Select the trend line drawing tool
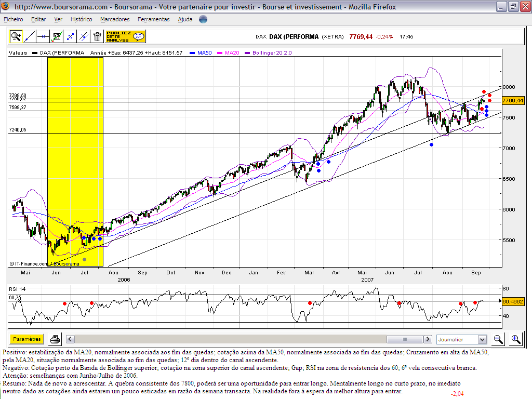The width and height of the screenshot is (532, 399). coord(30,36)
